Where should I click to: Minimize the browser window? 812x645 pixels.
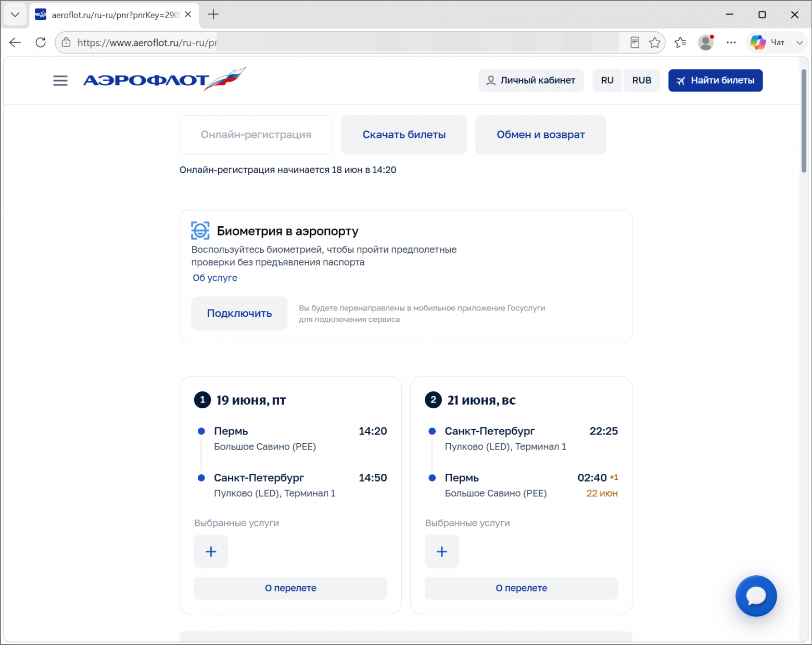point(730,15)
